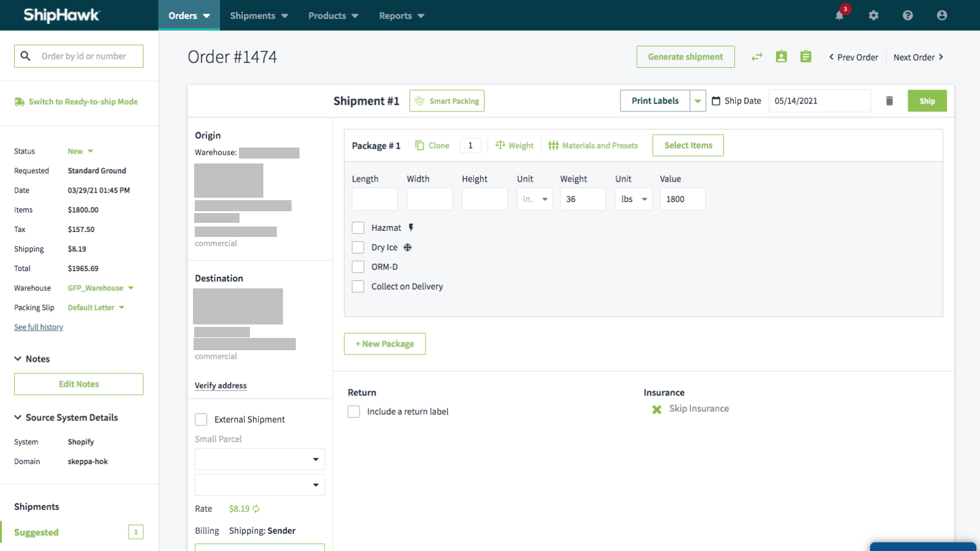
Task: Open Materials and Presets
Action: tap(593, 146)
